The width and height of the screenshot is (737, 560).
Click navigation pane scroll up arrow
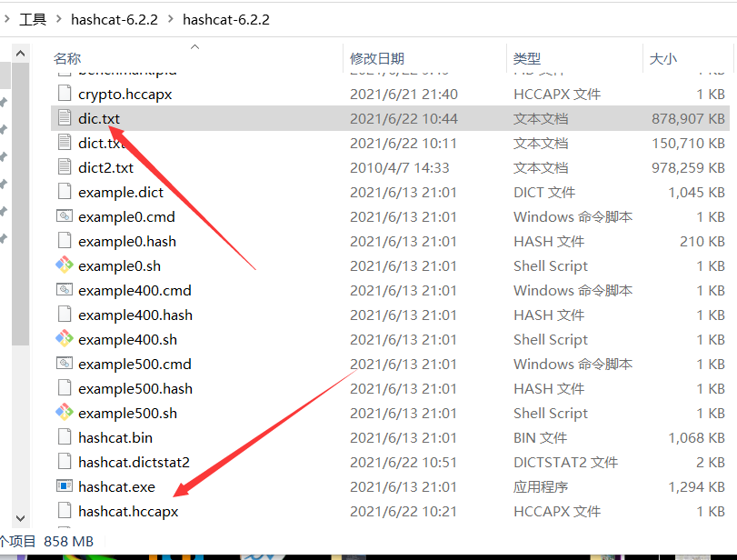(x=20, y=54)
